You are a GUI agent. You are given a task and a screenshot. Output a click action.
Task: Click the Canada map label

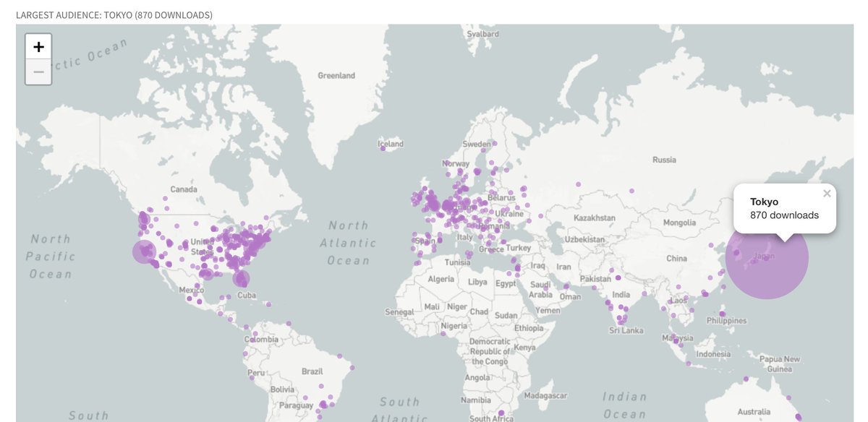(x=184, y=189)
